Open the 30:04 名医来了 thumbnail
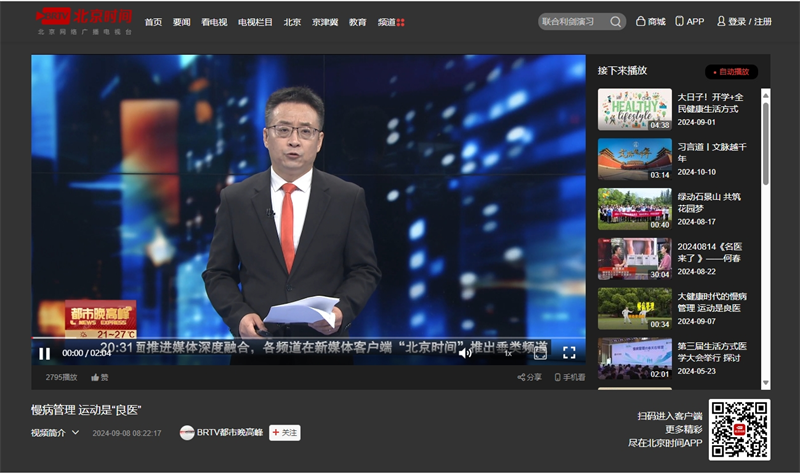 [635, 259]
